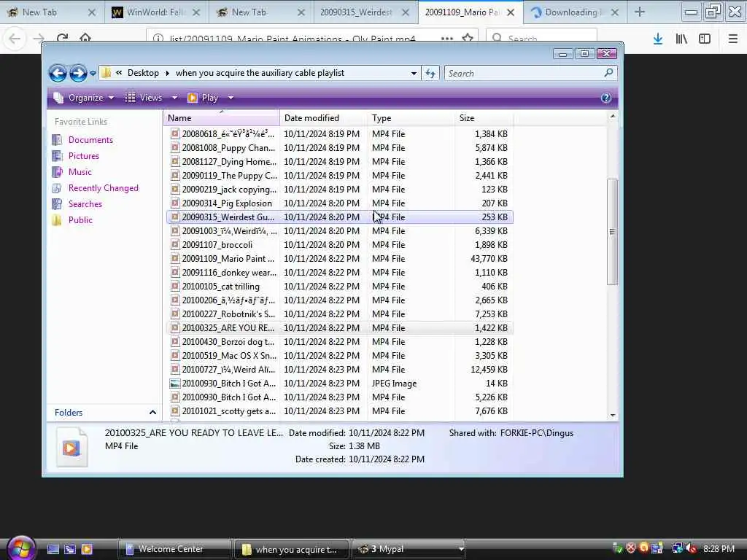This screenshot has width=747, height=560.
Task: Open Public favorite link
Action: pos(80,220)
